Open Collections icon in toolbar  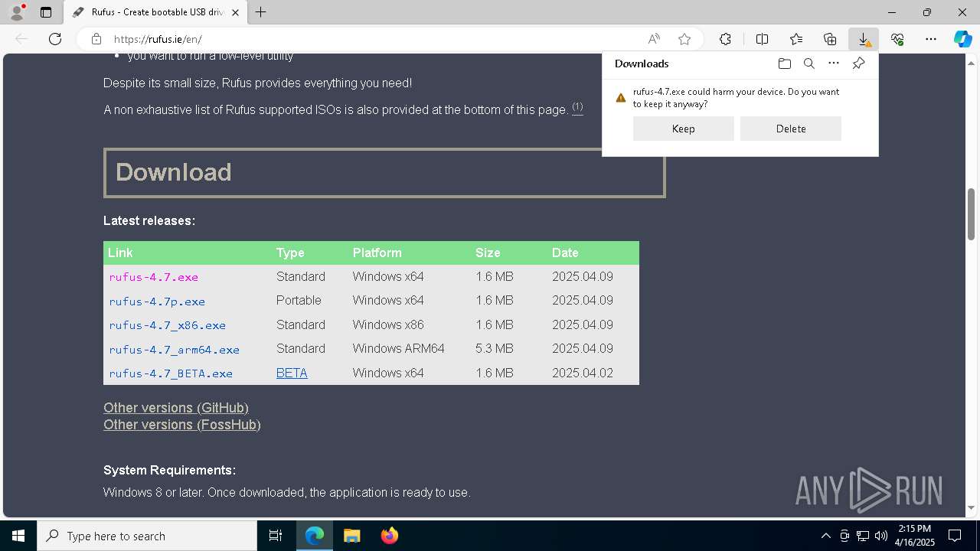coord(830,39)
